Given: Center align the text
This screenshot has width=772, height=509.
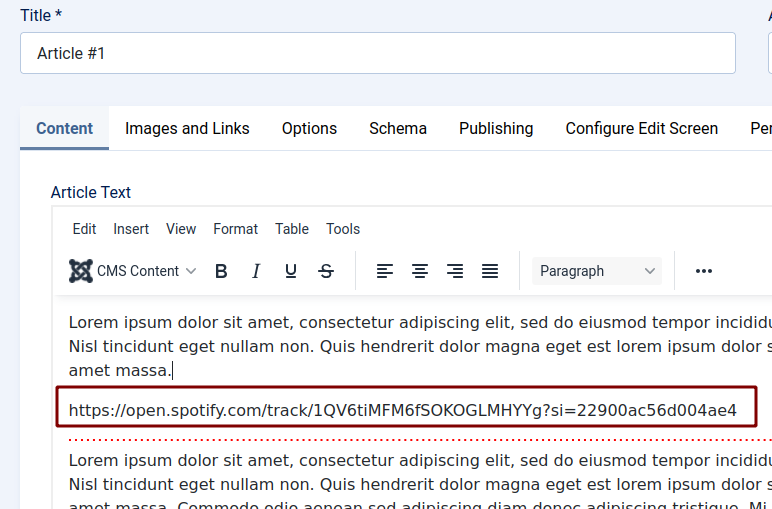Looking at the screenshot, I should pyautogui.click(x=419, y=271).
